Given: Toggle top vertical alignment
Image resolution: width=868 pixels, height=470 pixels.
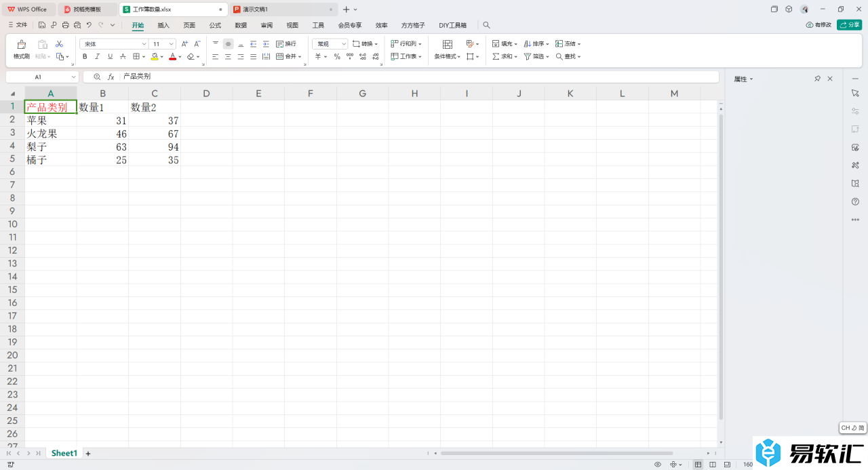Looking at the screenshot, I should tap(216, 43).
